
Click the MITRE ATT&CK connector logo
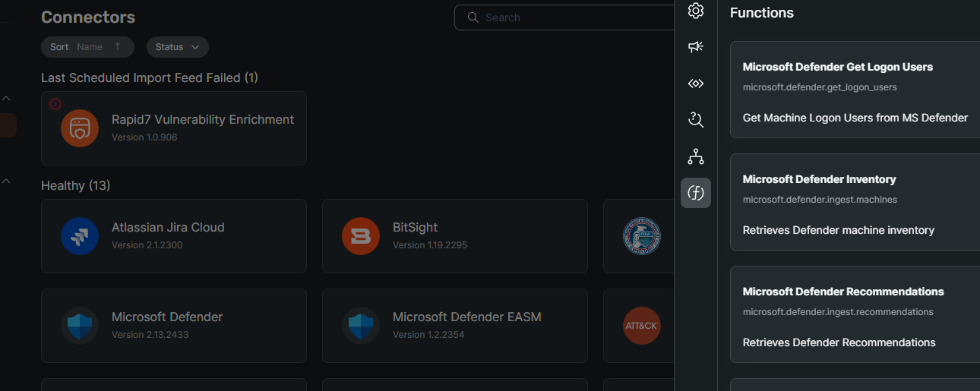[641, 326]
